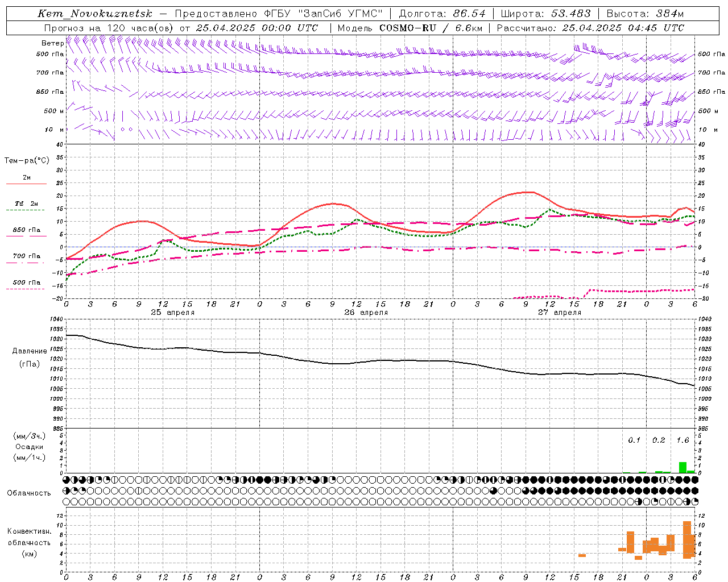Click the '(мм/1ч.)' precipitation unit label

click(x=30, y=458)
